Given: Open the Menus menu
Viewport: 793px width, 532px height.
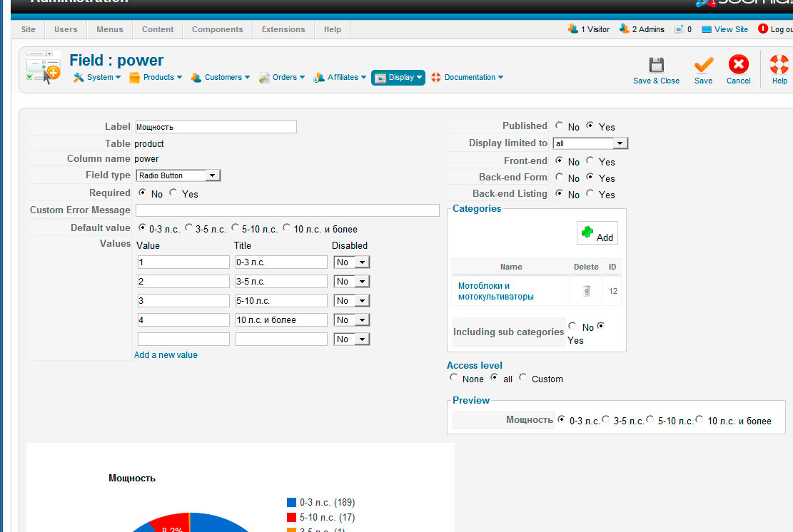Looking at the screenshot, I should [110, 29].
